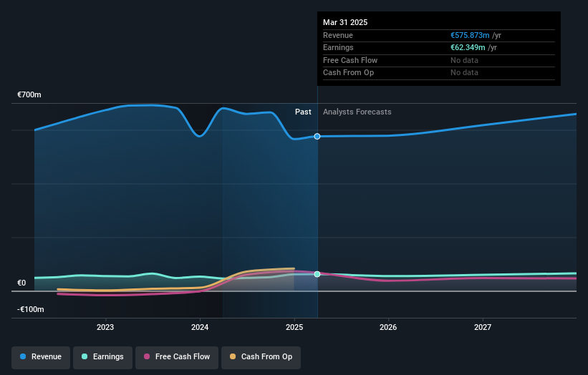Screen dimensions: 588x375
Task: Click No data in Free Cash Flow row
Action: (464, 60)
